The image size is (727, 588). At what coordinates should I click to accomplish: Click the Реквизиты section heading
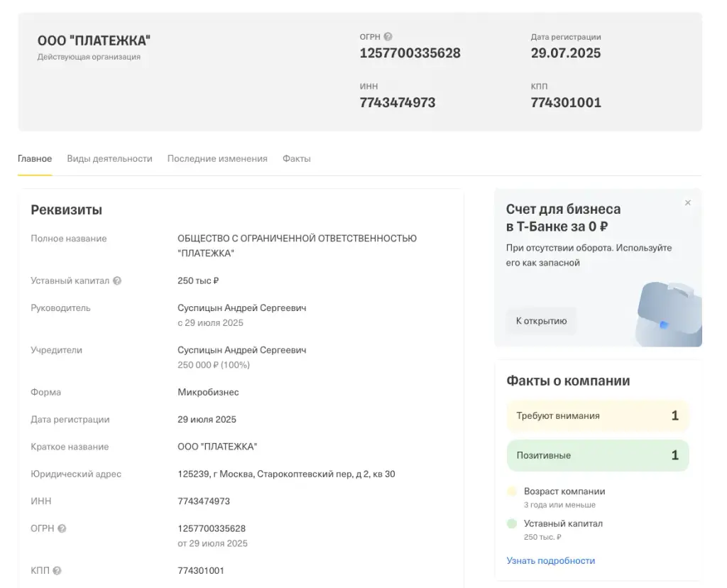[x=66, y=210]
